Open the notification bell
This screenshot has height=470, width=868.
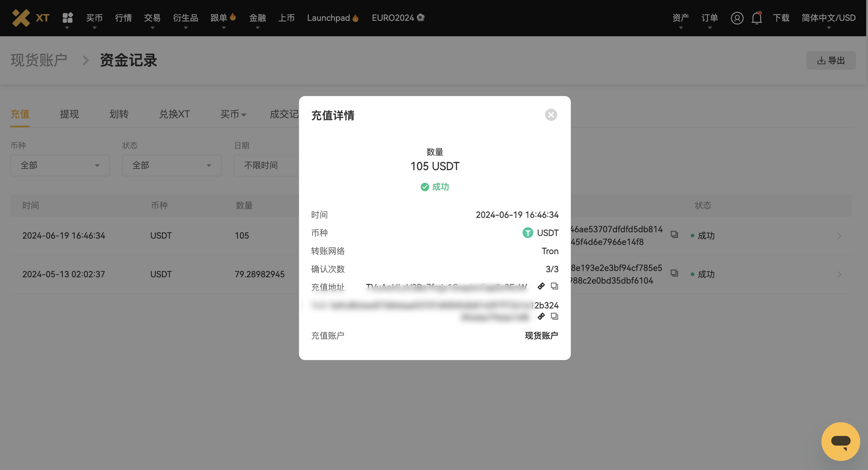(757, 18)
